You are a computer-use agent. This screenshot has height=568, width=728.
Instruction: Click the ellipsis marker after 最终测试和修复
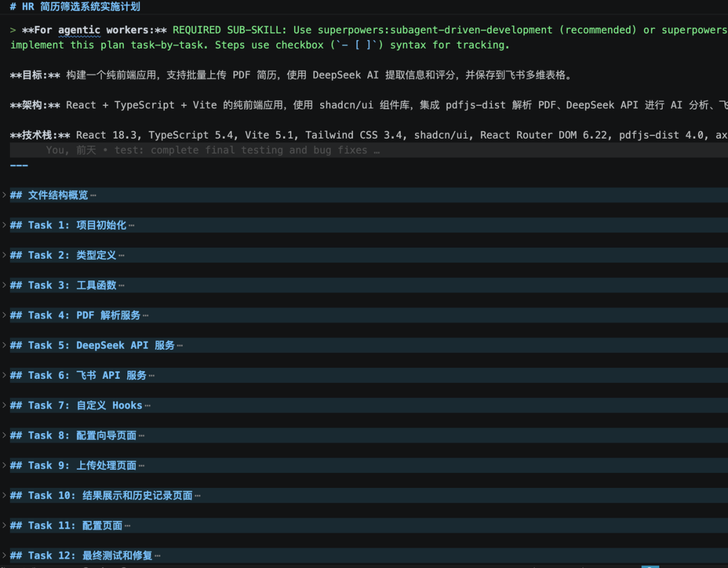pos(157,556)
